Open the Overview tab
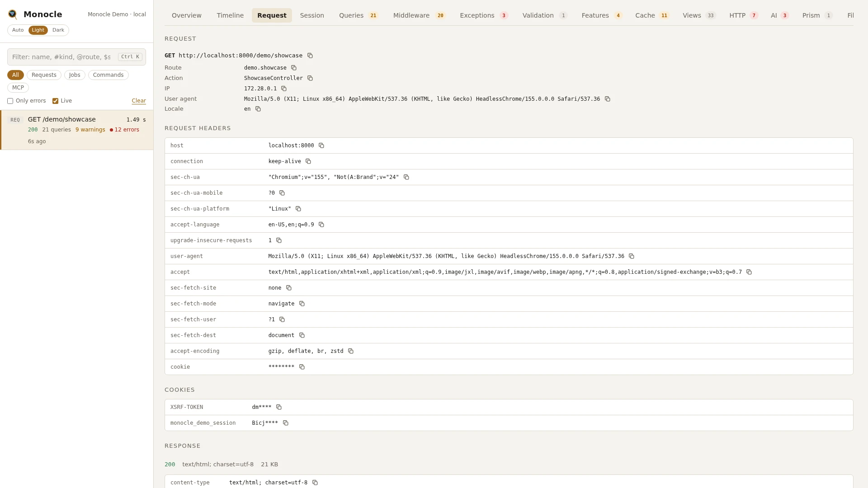 [x=187, y=15]
